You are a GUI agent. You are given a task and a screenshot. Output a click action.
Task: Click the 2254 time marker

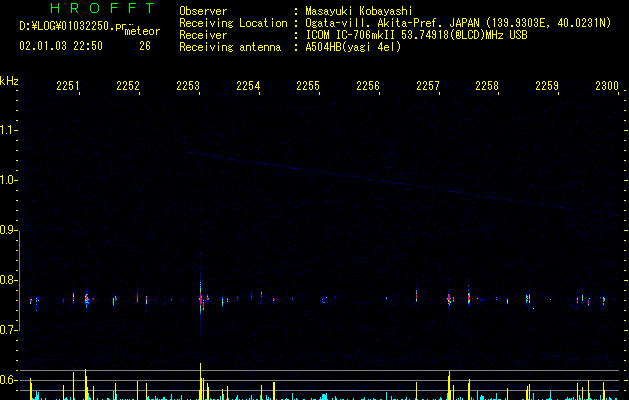pyautogui.click(x=248, y=85)
